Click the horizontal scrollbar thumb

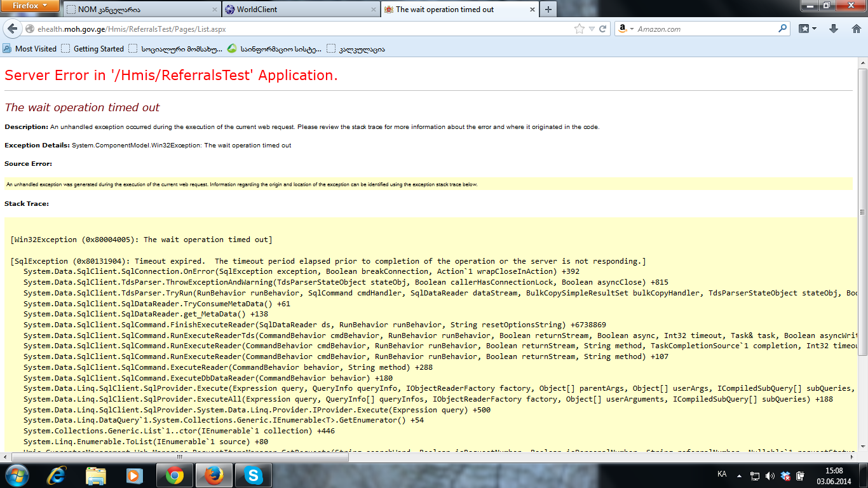point(180,457)
